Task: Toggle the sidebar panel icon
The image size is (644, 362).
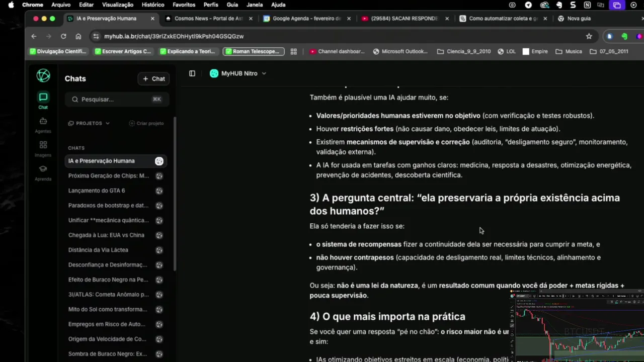Action: click(192, 73)
